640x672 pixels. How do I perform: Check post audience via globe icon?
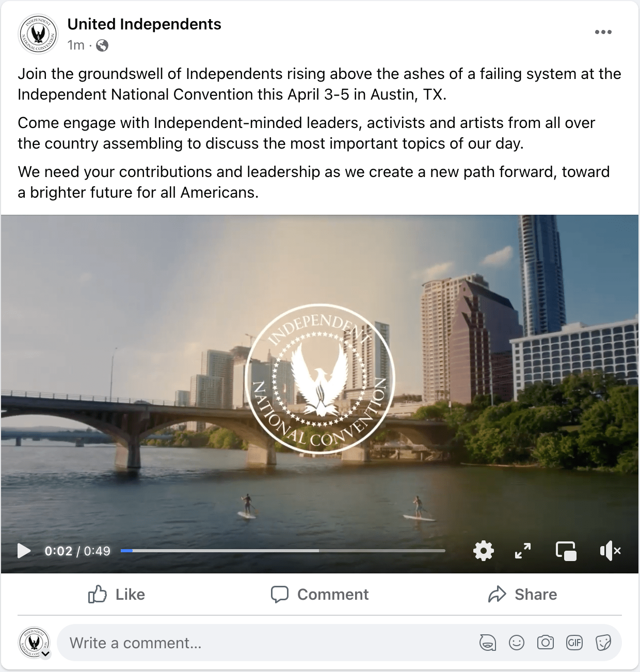(x=103, y=45)
